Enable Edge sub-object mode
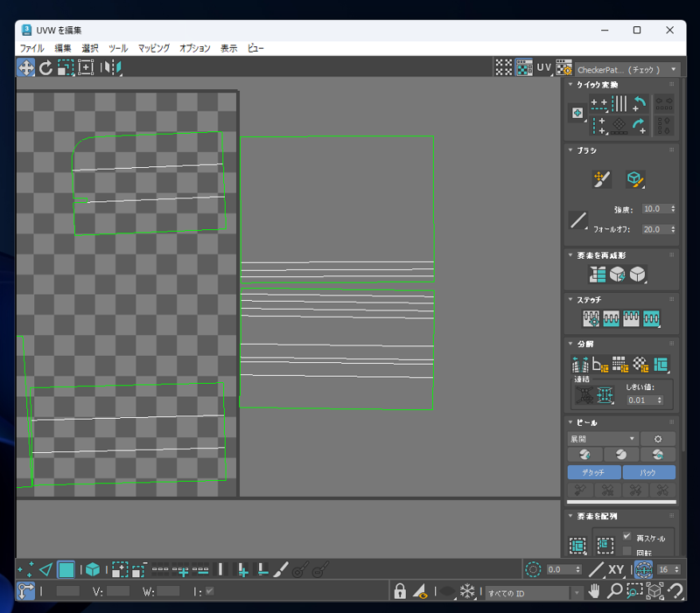 click(45, 570)
